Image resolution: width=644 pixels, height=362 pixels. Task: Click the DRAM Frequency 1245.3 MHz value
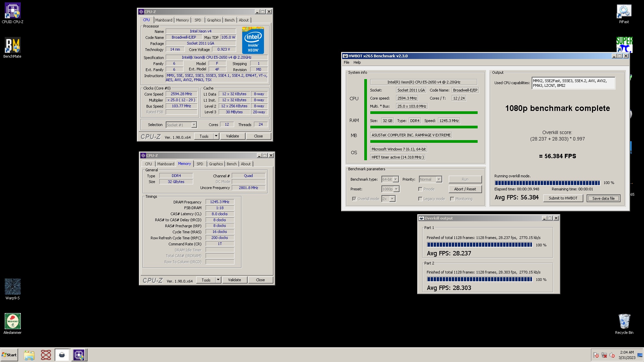(x=220, y=202)
